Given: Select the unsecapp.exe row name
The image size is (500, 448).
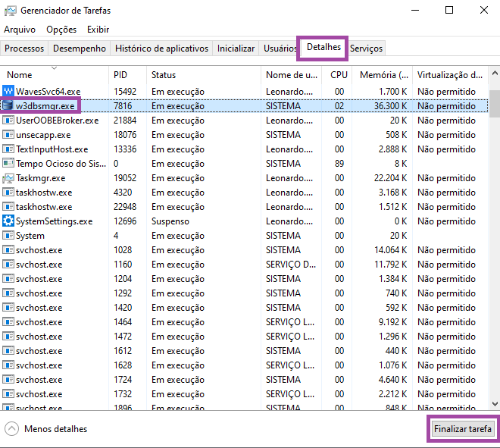Looking at the screenshot, I should tap(43, 135).
